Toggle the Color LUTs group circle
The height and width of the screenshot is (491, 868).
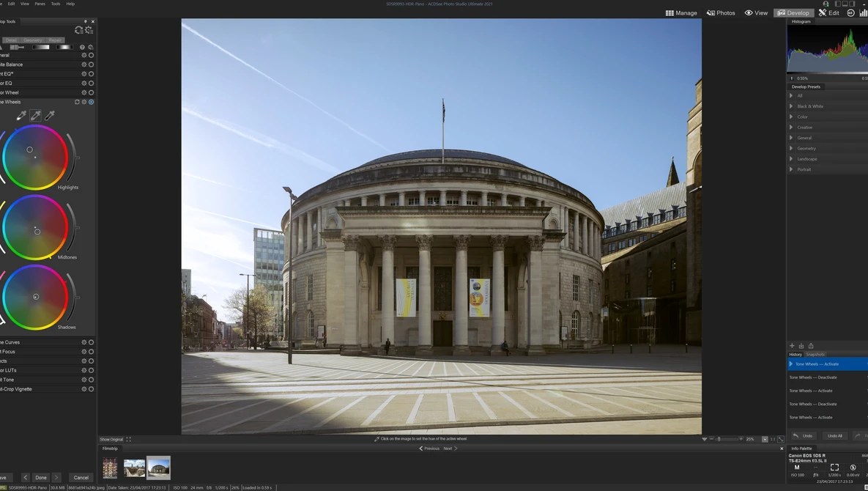point(92,370)
